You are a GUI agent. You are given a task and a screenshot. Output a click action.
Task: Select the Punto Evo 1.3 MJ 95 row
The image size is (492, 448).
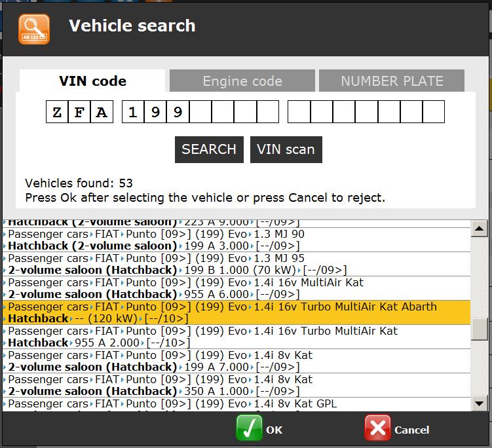[x=237, y=264]
